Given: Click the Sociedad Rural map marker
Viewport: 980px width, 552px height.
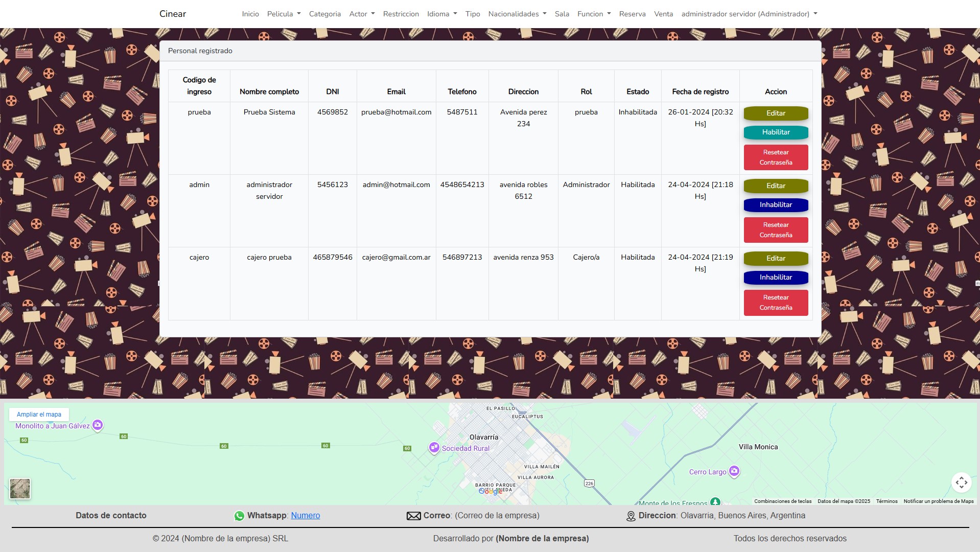Looking at the screenshot, I should [x=434, y=448].
